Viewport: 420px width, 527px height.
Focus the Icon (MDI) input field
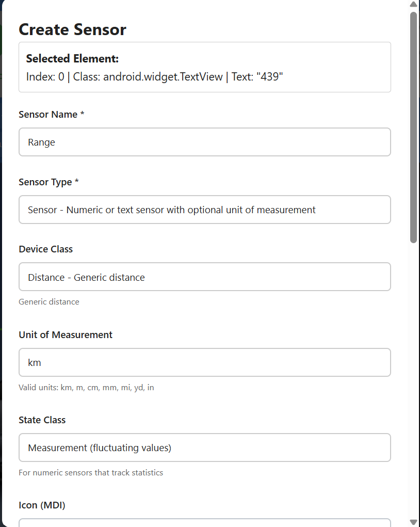click(x=204, y=524)
